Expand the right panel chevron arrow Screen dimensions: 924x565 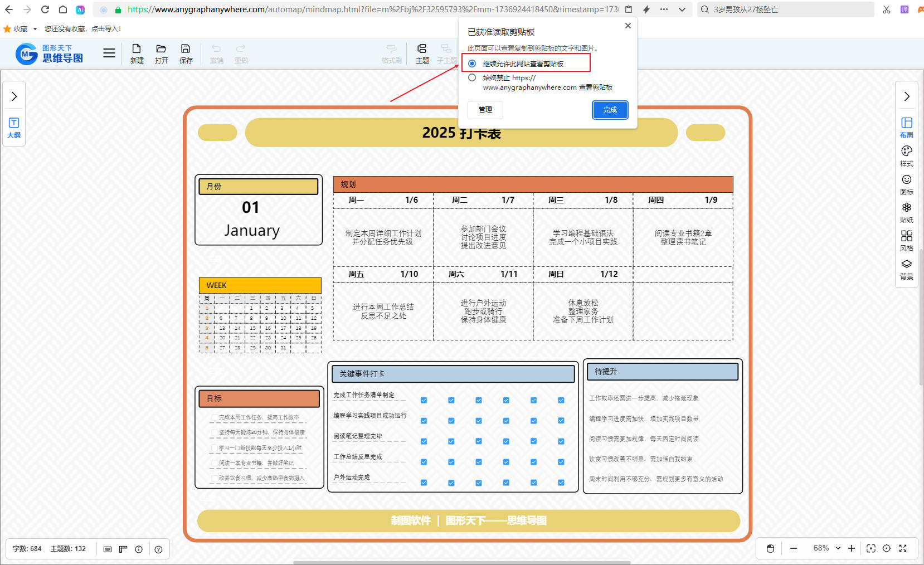click(x=906, y=96)
